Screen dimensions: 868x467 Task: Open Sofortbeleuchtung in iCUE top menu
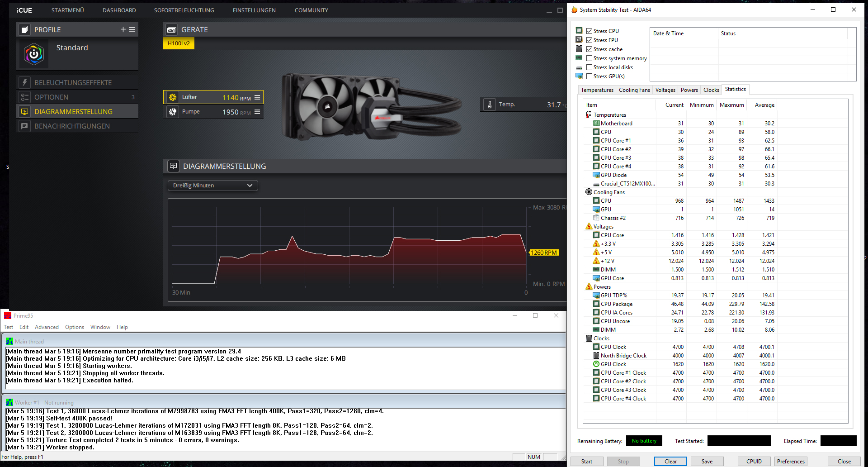pos(184,10)
